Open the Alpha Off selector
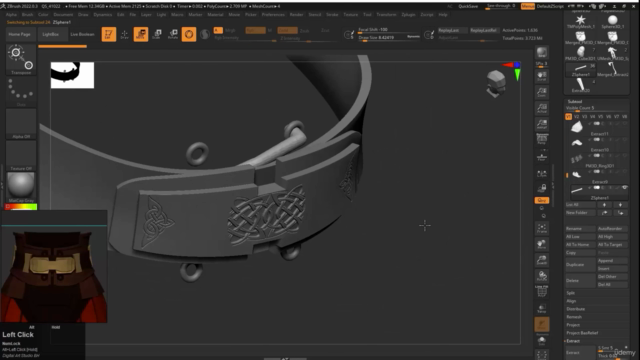Image resolution: width=640 pixels, height=360 pixels. pyautogui.click(x=21, y=124)
